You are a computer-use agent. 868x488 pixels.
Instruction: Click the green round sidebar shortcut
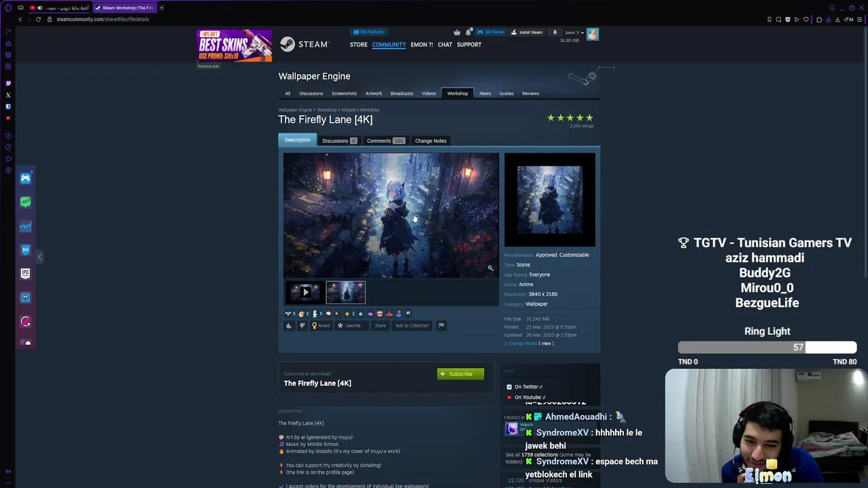coord(25,201)
